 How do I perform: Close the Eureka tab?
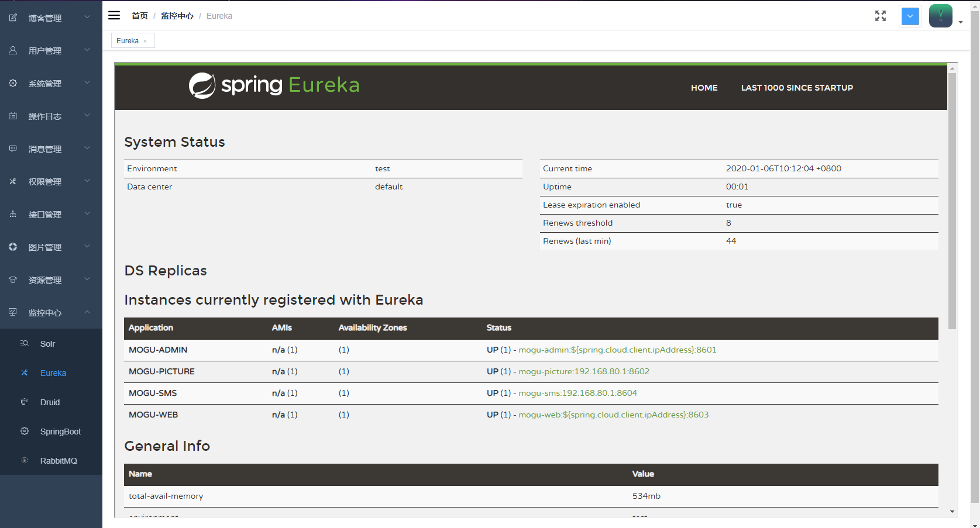click(145, 41)
